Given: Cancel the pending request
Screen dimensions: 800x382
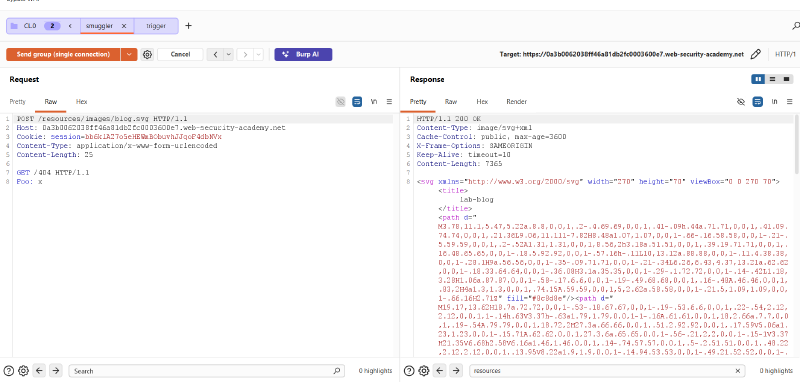Looking at the screenshot, I should [180, 55].
